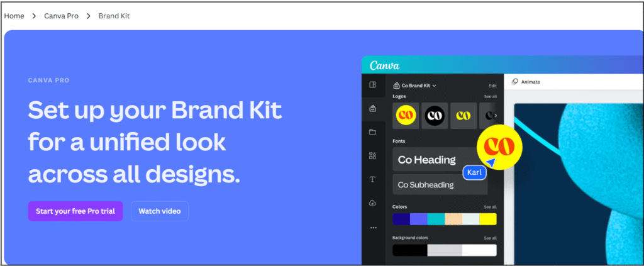Image resolution: width=644 pixels, height=266 pixels.
Task: Open the templates layout sidebar icon
Action: click(372, 84)
